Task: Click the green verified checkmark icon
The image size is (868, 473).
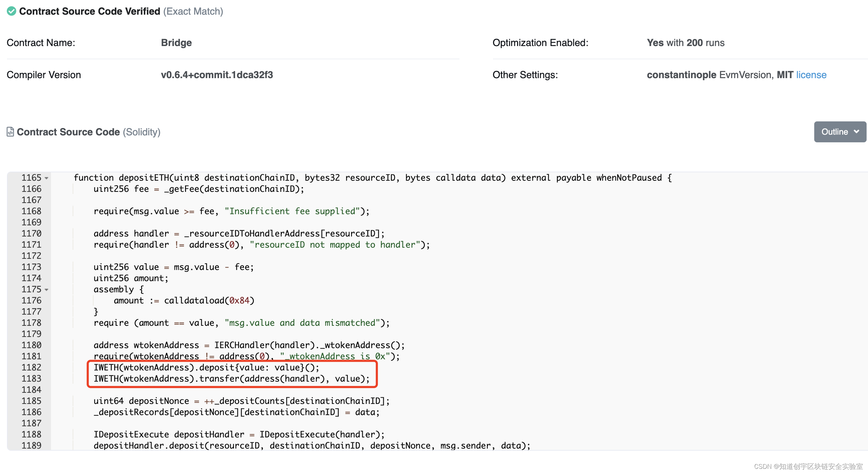Action: (x=12, y=11)
